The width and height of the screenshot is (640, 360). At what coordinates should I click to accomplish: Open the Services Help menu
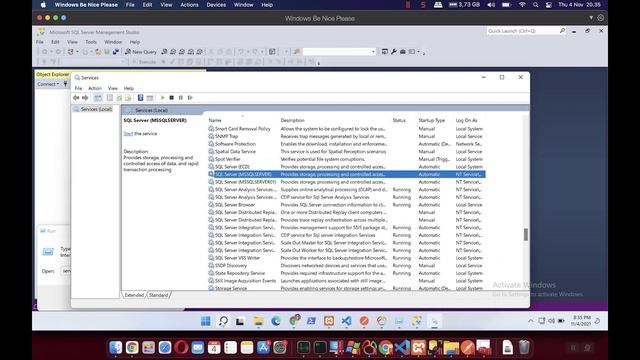pyautogui.click(x=129, y=88)
